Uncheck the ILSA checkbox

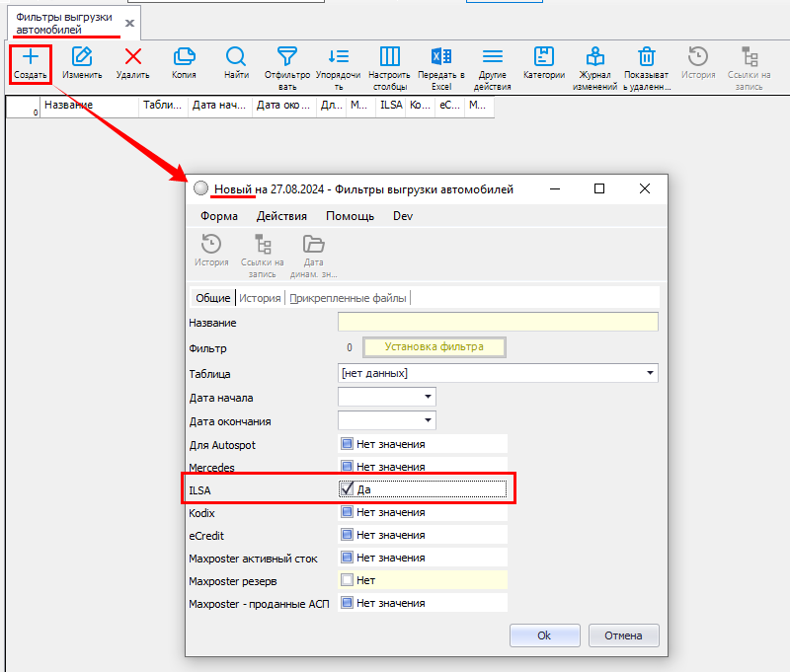click(347, 488)
